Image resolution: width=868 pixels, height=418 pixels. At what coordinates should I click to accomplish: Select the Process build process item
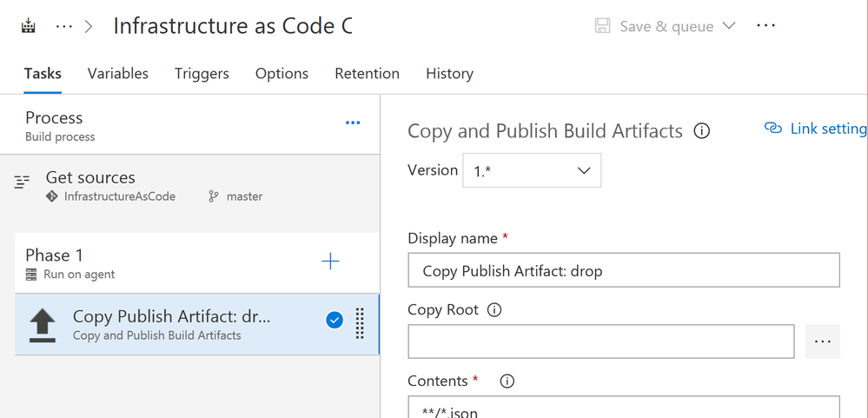click(x=190, y=126)
